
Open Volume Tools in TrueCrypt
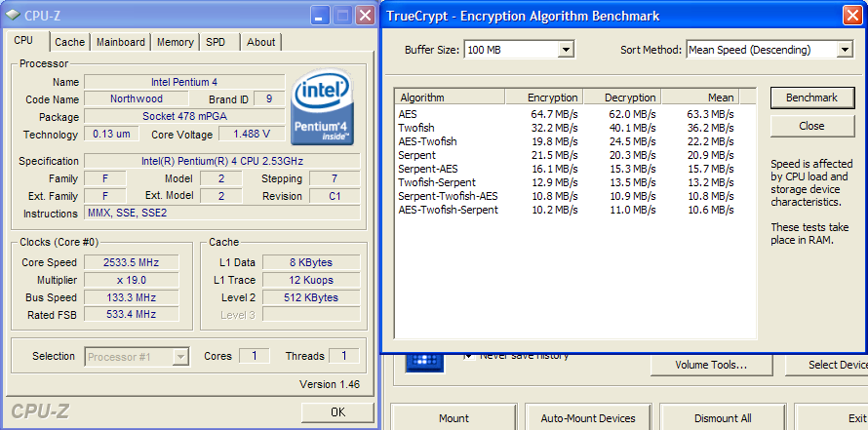pos(711,366)
